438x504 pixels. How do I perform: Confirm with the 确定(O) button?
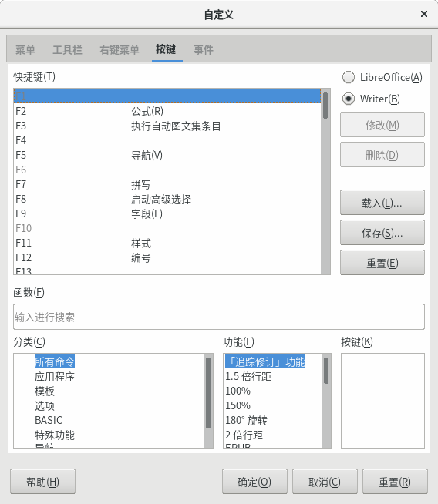coord(254,482)
